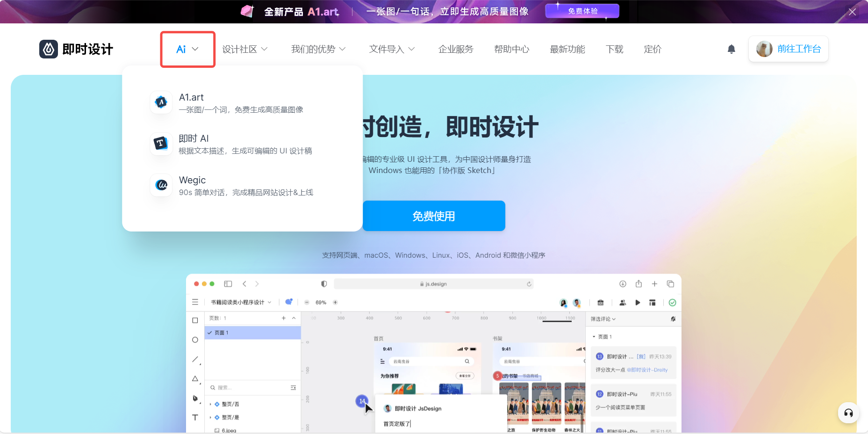Select the pen tool in the mockup
The width and height of the screenshot is (868, 434).
pyautogui.click(x=195, y=398)
